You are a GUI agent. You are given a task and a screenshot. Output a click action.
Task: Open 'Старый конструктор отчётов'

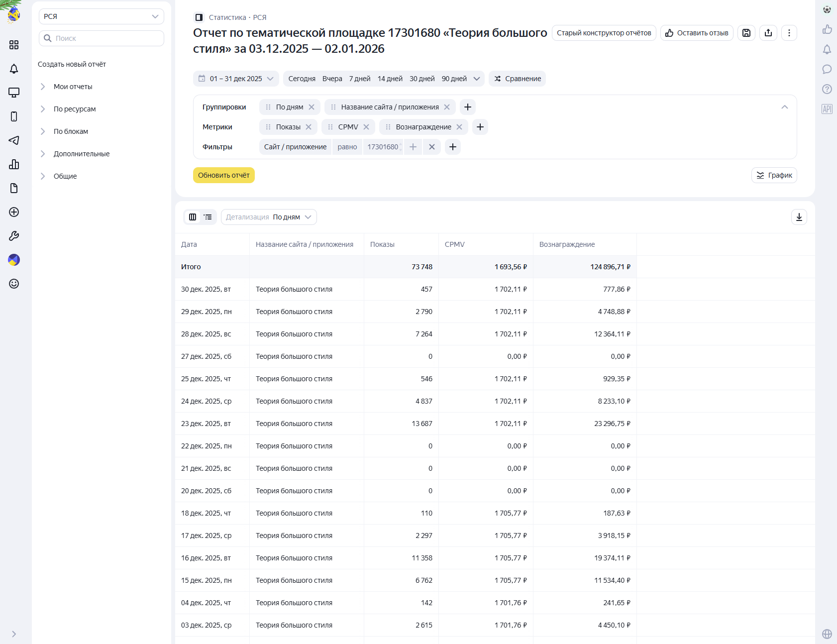pos(604,33)
